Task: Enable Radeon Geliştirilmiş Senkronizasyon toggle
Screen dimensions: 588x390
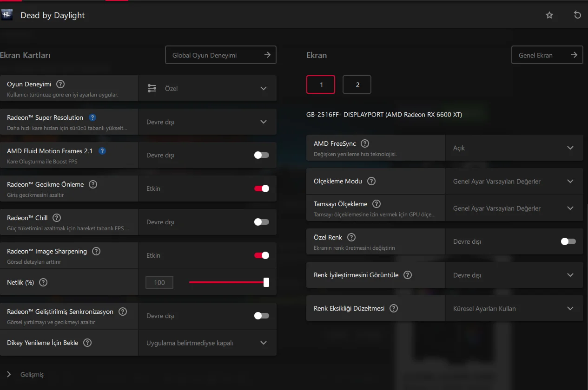Action: point(262,316)
